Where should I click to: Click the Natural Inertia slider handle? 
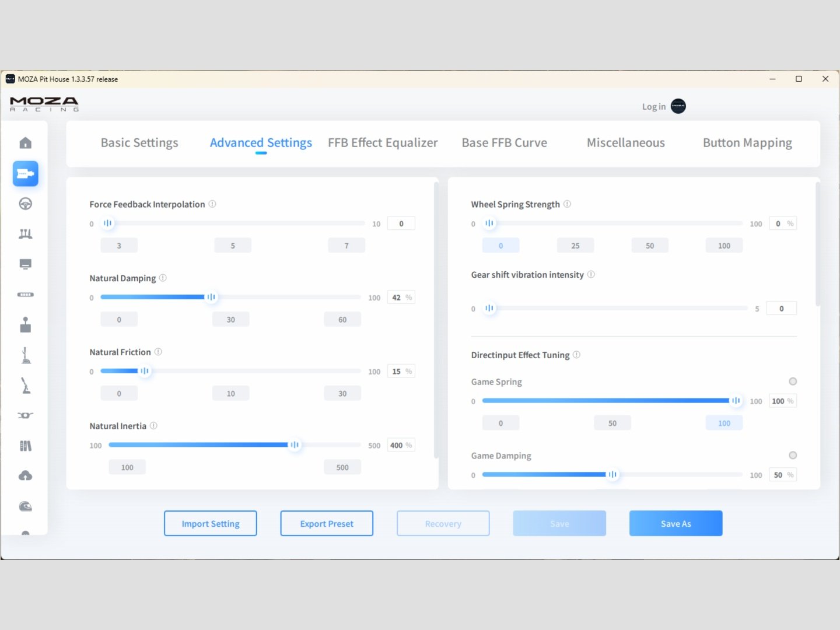coord(295,445)
